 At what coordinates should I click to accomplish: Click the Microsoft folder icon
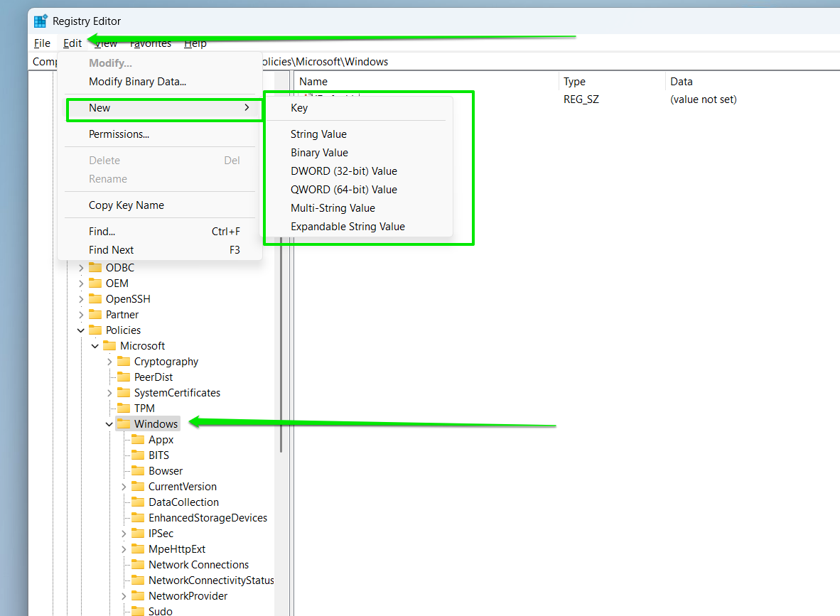[109, 345]
